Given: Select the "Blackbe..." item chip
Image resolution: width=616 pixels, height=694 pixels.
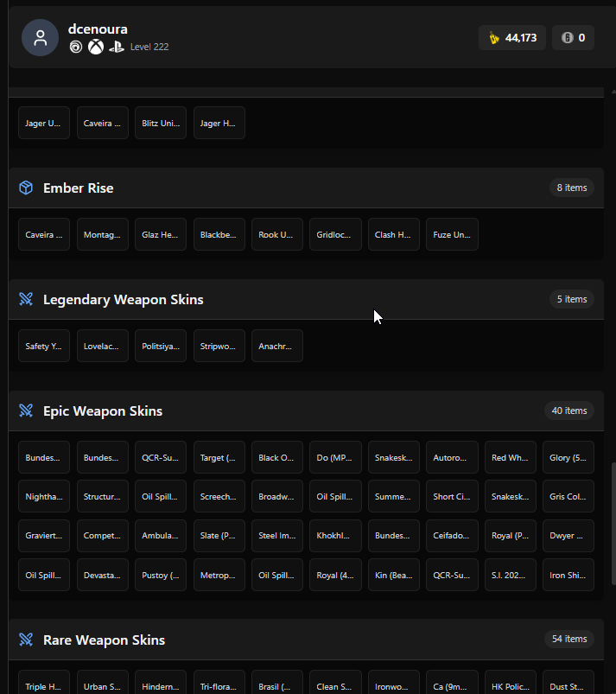Looking at the screenshot, I should 219,234.
